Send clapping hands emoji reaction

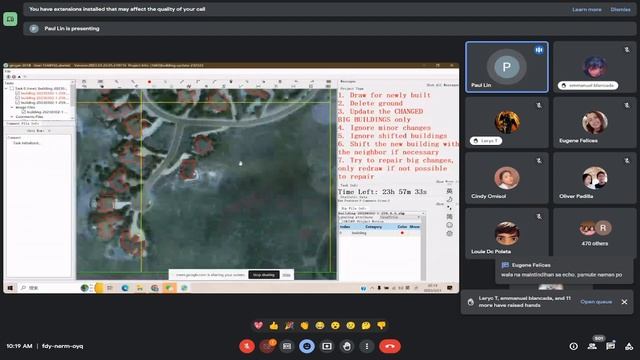tap(304, 325)
